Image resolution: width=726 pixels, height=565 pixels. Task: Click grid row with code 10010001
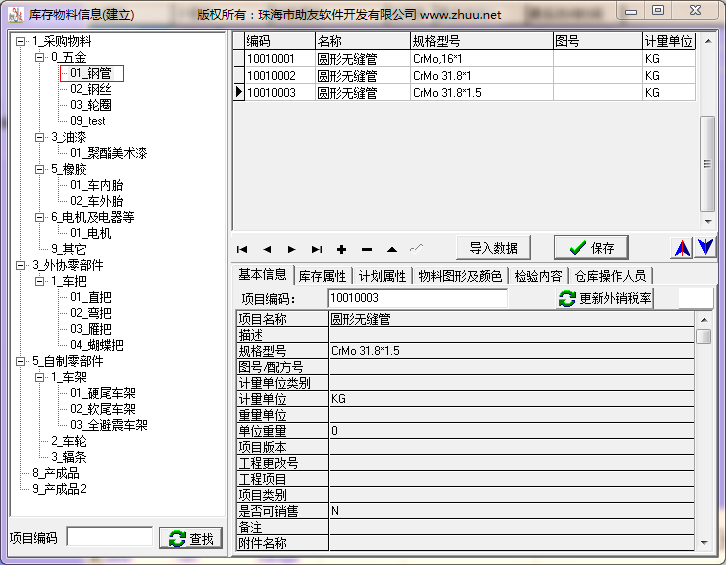coord(464,59)
